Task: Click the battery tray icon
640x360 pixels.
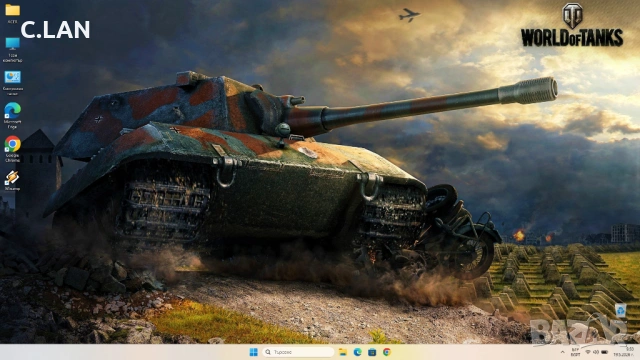Action: pos(604,352)
